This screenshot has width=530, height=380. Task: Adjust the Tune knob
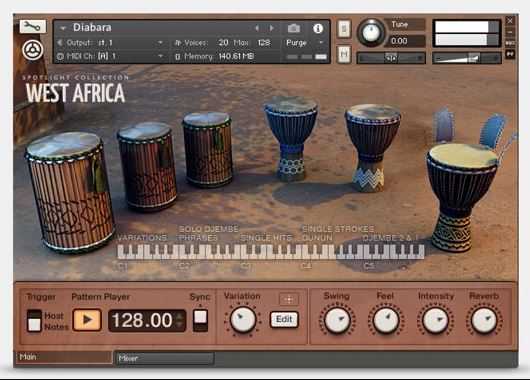pyautogui.click(x=371, y=33)
